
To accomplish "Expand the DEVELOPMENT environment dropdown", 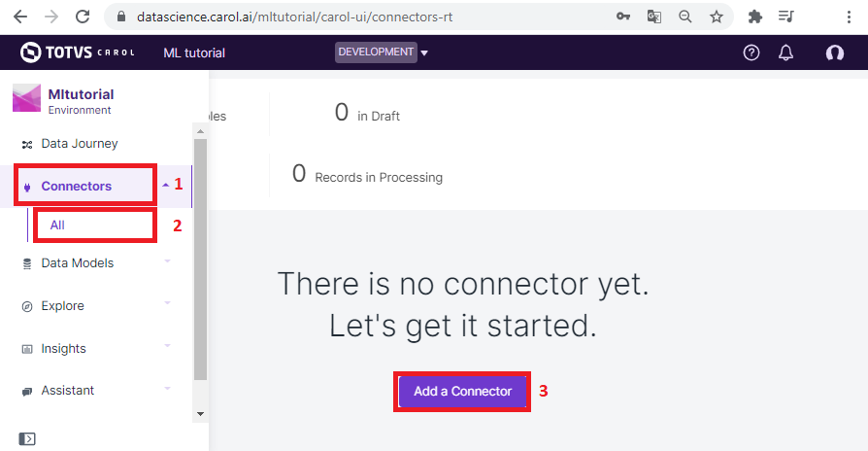I will tap(424, 53).
